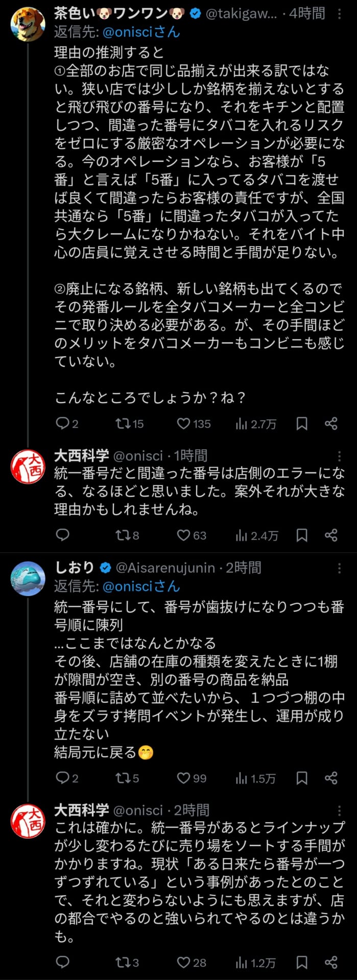View analytics showing 1.2万 views

point(255,963)
